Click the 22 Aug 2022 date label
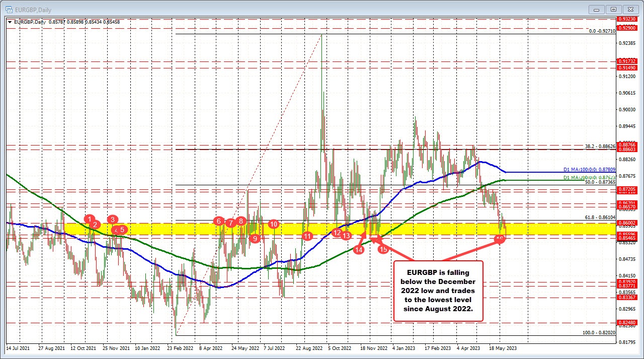644x359 pixels. pos(309,348)
